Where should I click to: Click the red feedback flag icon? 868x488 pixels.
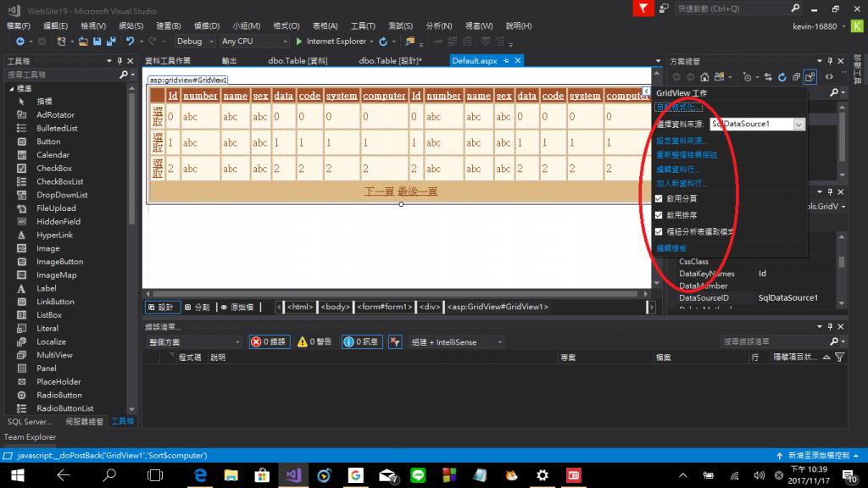pos(643,8)
